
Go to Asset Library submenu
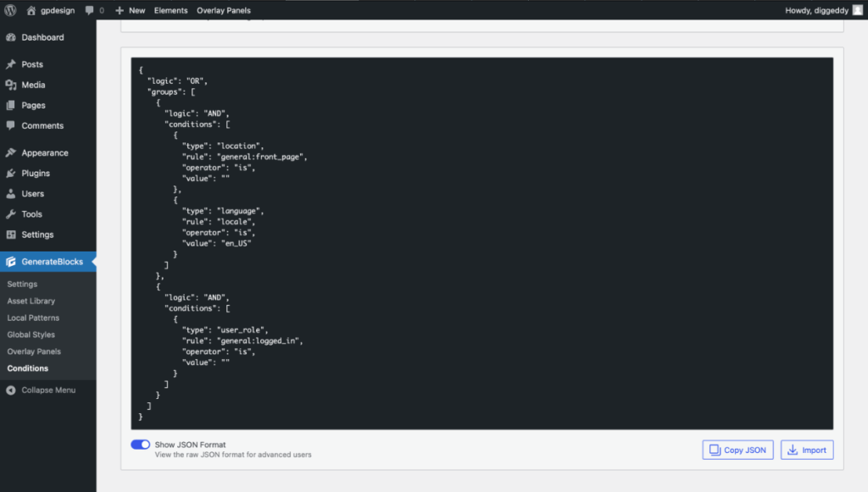tap(31, 301)
